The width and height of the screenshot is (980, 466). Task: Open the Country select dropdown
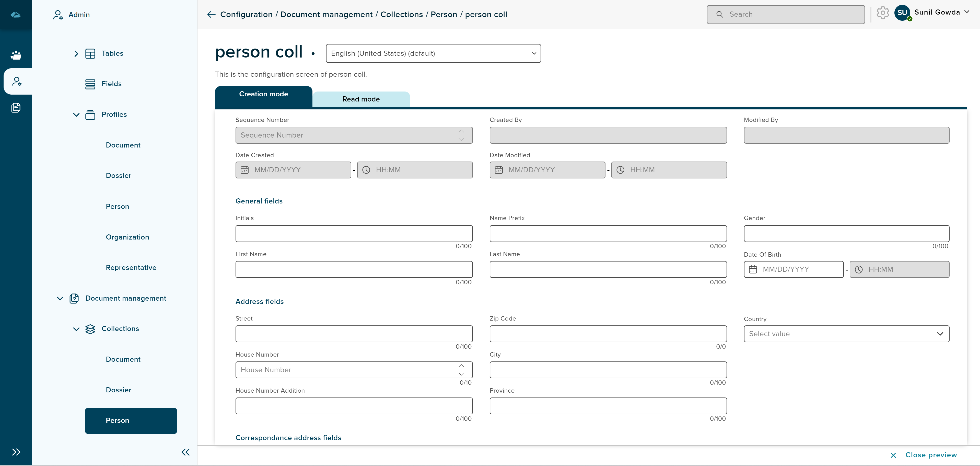pos(846,334)
